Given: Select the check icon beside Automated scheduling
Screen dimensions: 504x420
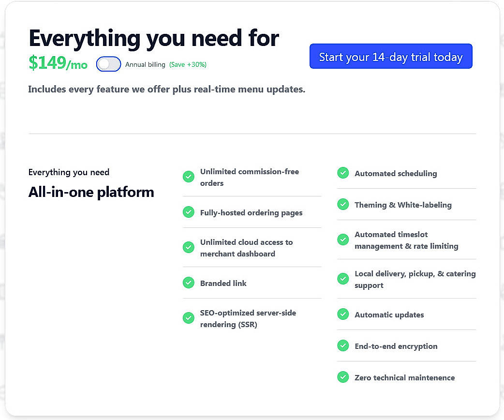Looking at the screenshot, I should tap(343, 173).
